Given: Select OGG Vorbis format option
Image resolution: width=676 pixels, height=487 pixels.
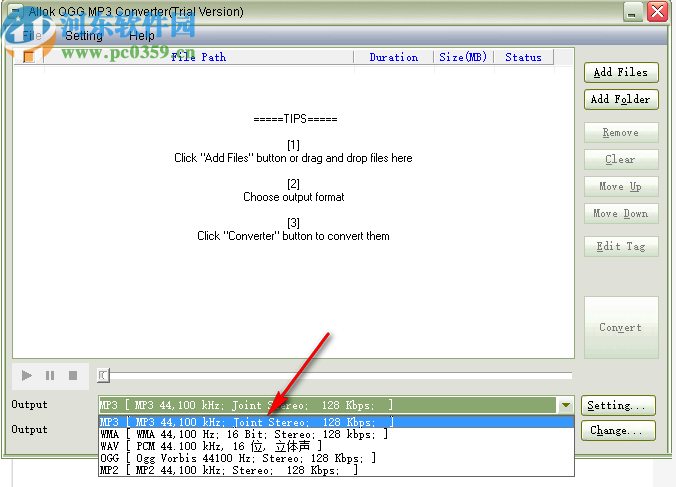Looking at the screenshot, I should 336,458.
